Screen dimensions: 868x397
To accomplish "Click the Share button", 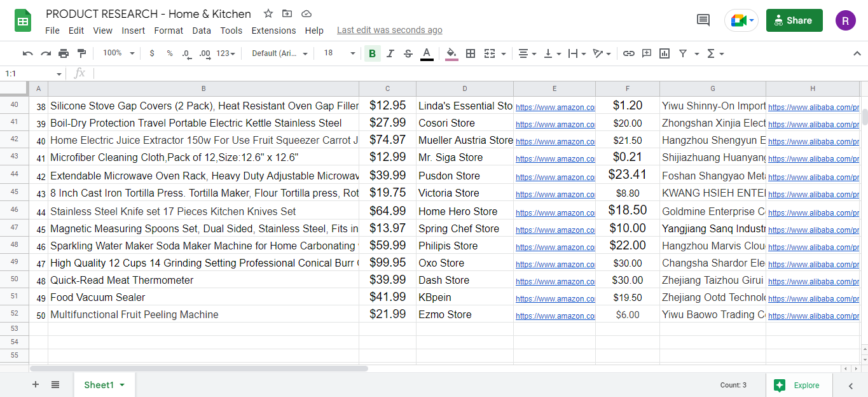I will click(x=794, y=20).
